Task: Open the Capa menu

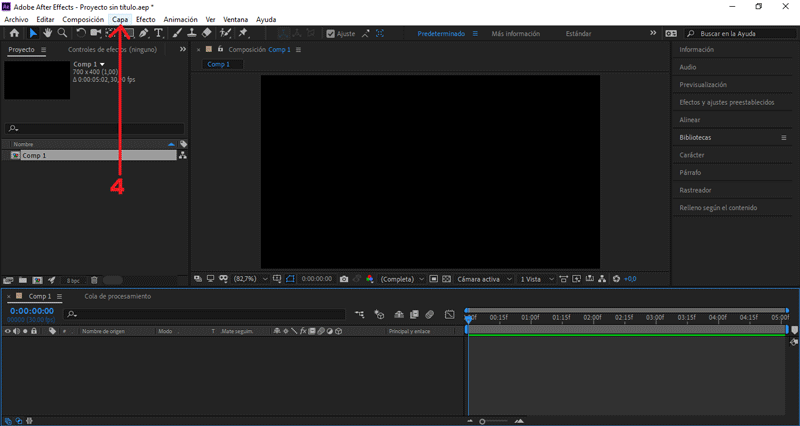Action: click(120, 19)
